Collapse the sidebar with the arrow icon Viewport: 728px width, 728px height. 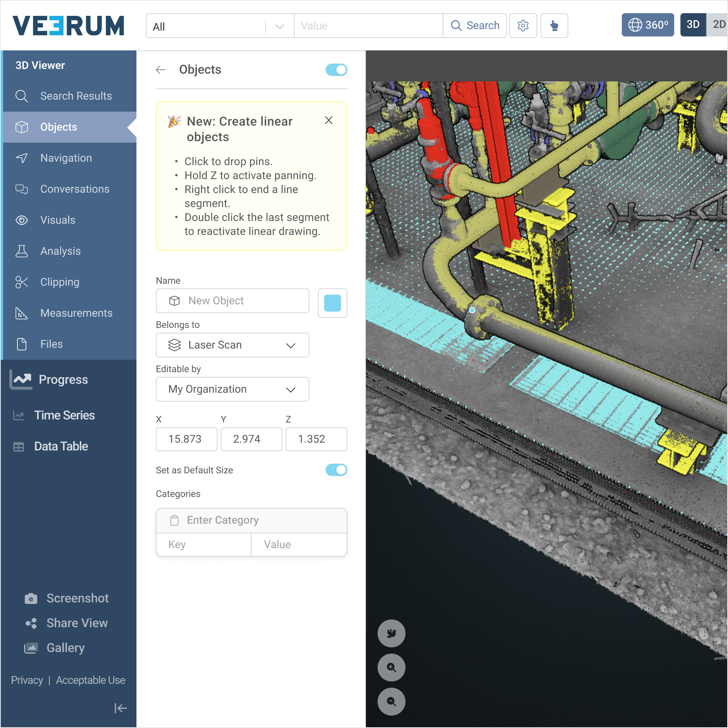point(120,708)
